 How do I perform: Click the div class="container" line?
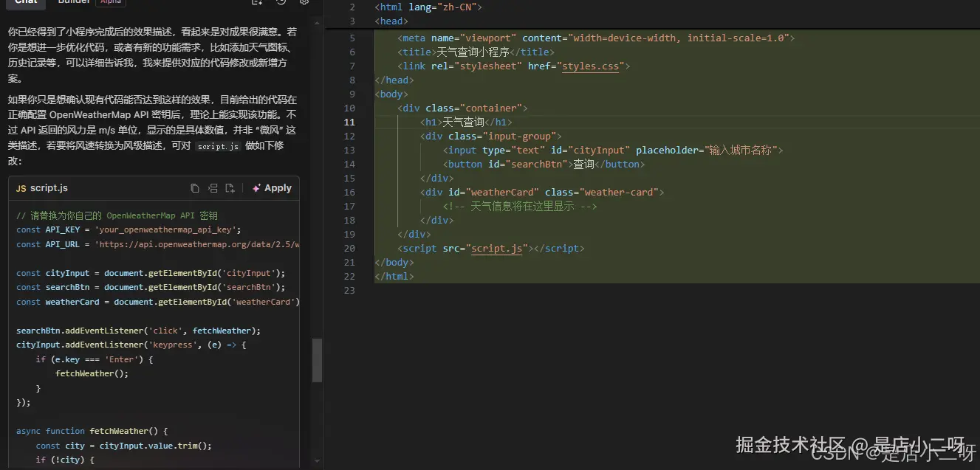462,108
